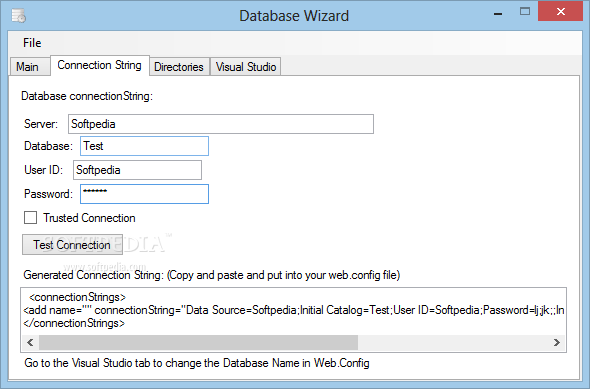Screen dimensions: 590x389
Task: Click the User ID text box
Action: click(x=137, y=170)
